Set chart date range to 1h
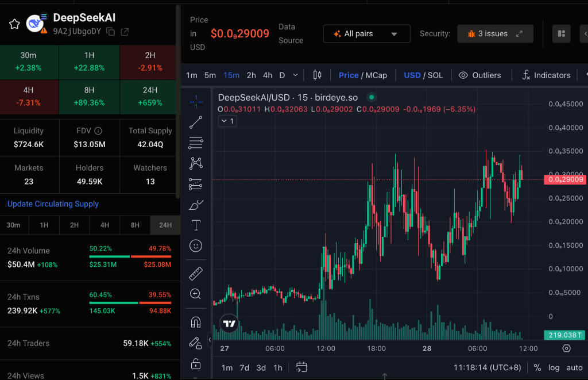Viewport: 588px width, 380px height. tap(277, 367)
